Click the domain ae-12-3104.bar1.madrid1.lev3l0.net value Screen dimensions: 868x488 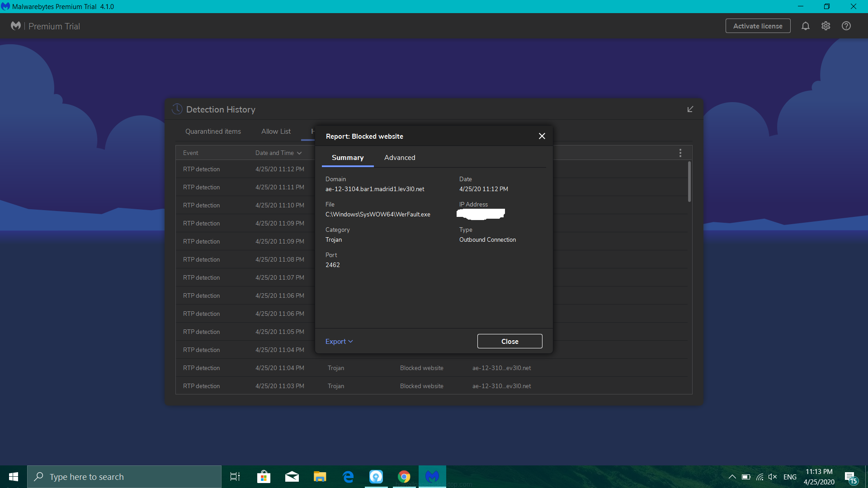[375, 189]
